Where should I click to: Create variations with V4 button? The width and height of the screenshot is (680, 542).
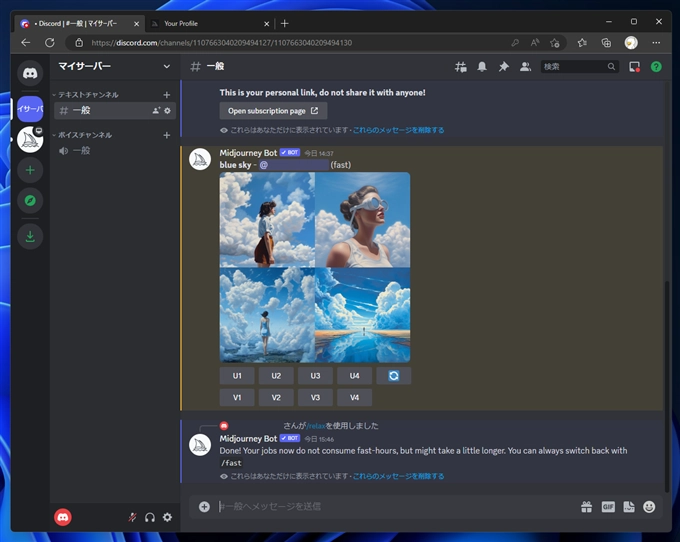coord(354,398)
